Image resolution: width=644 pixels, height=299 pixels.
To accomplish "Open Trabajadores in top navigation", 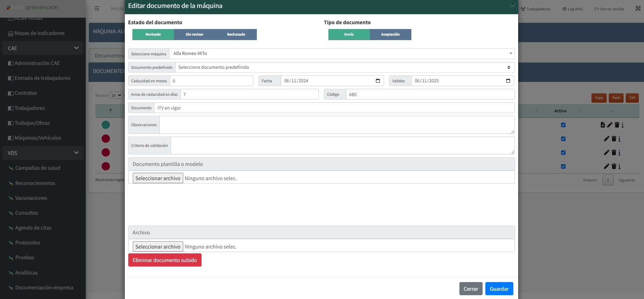I will pos(535,9).
